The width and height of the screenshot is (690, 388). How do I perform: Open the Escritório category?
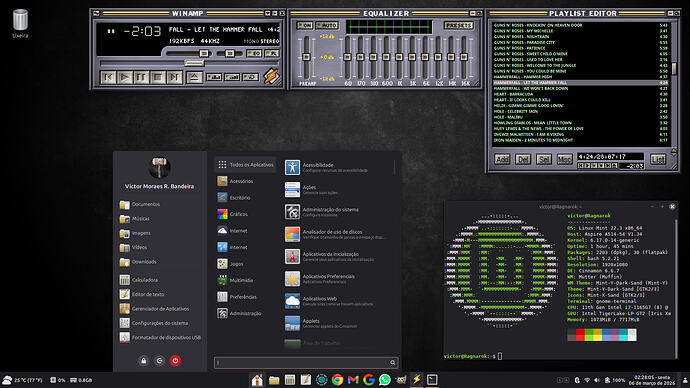click(246, 198)
